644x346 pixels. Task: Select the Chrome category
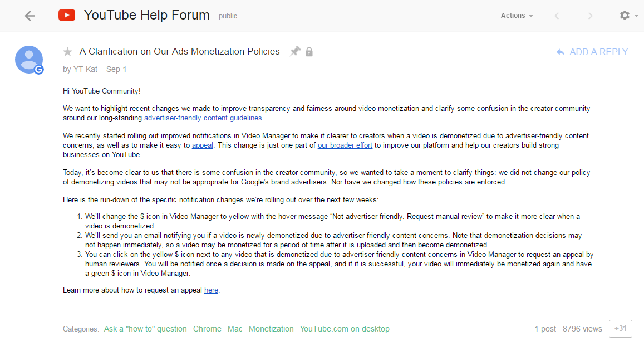[207, 329]
